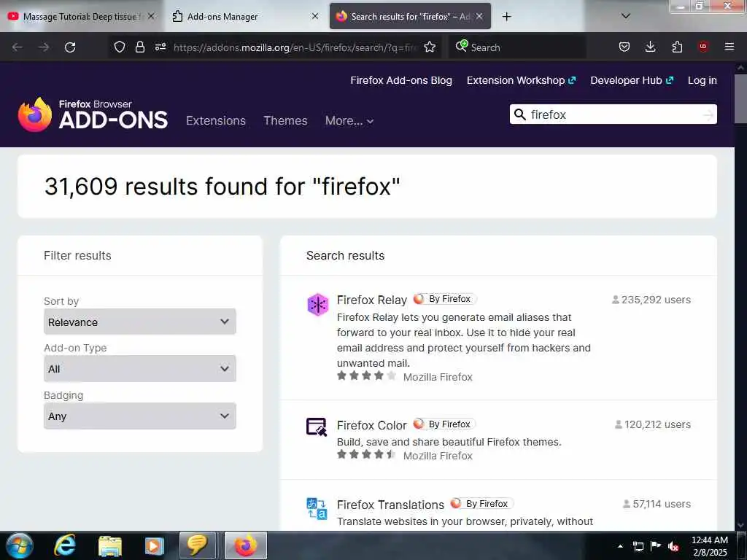Click By Firefox badge next to Firefox Color
The height and width of the screenshot is (560, 747).
coord(444,424)
